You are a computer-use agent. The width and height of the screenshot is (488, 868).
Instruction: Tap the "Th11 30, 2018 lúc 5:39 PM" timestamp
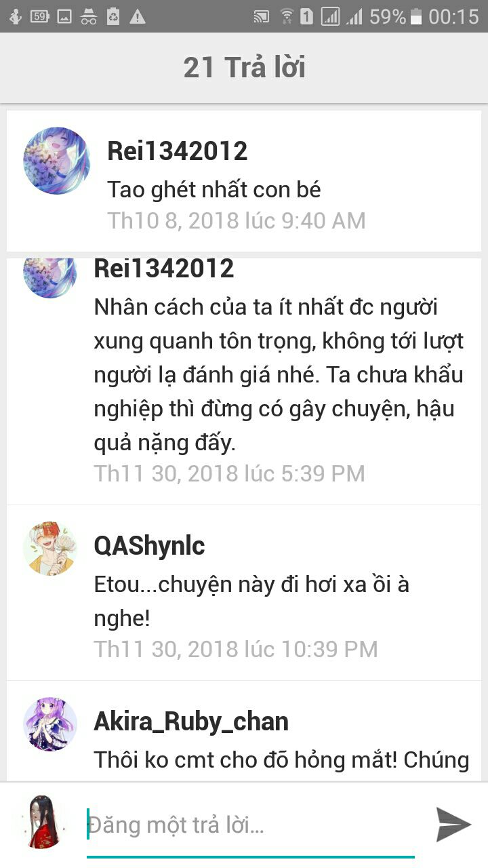230,473
